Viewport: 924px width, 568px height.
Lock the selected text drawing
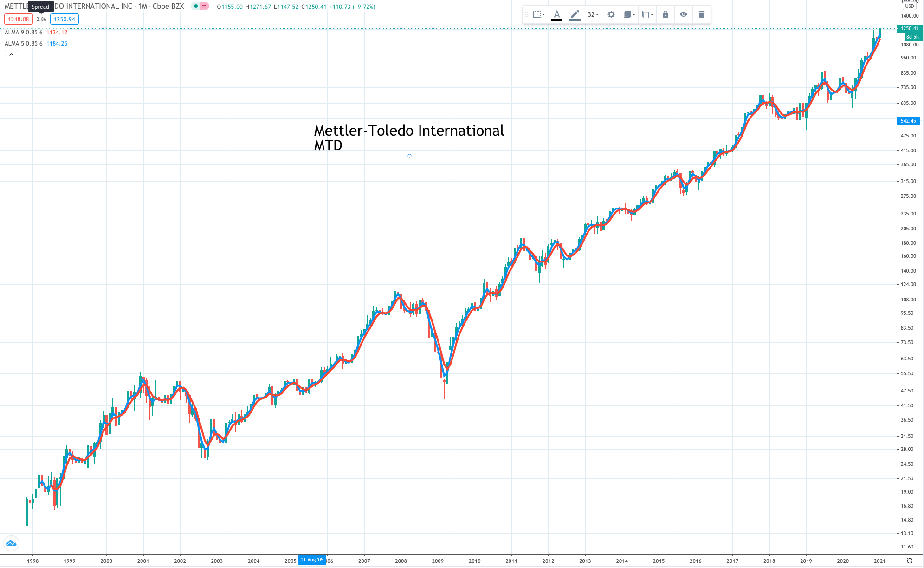[x=666, y=15]
